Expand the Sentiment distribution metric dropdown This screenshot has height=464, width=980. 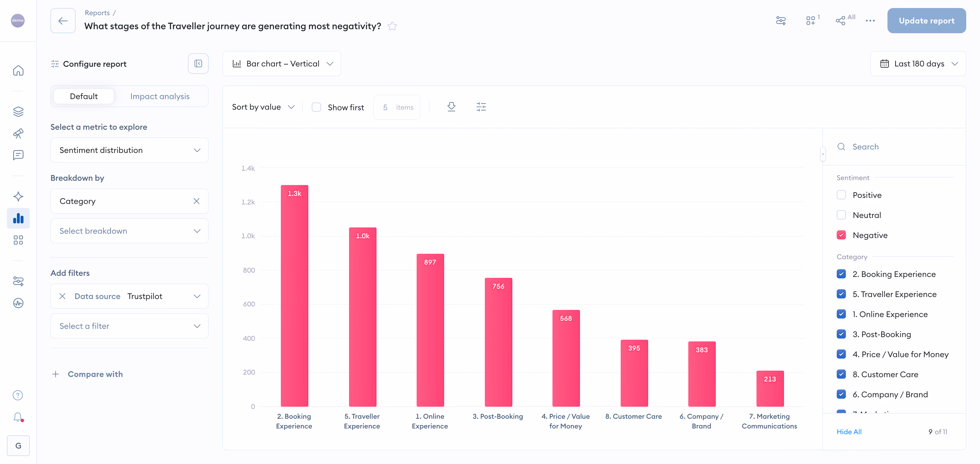click(x=129, y=150)
